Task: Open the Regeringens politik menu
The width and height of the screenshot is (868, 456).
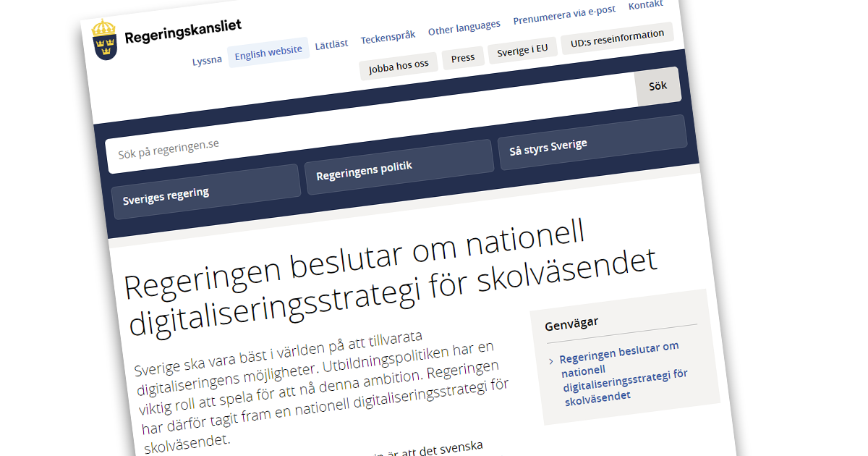Action: [x=399, y=167]
